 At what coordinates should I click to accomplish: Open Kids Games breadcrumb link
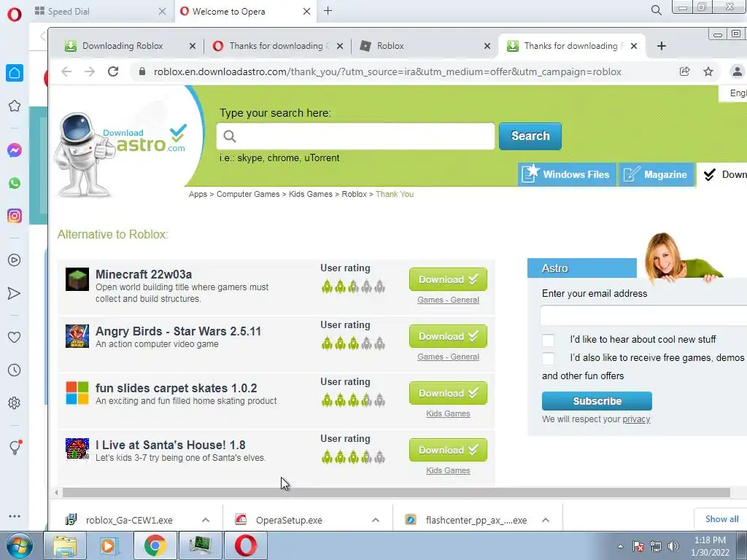coord(311,194)
